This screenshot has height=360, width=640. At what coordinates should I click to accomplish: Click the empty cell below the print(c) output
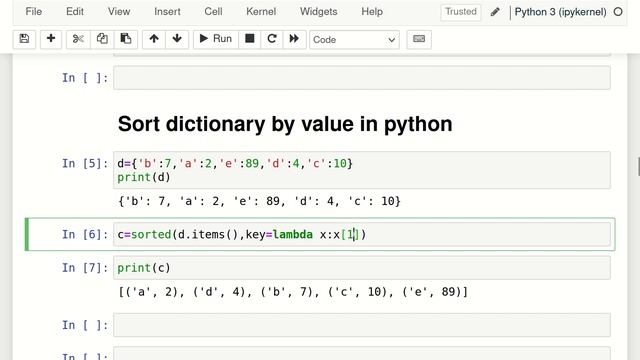pos(362,325)
